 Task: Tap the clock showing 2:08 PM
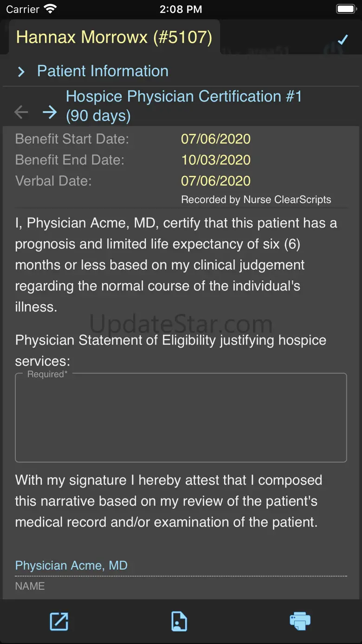181,9
